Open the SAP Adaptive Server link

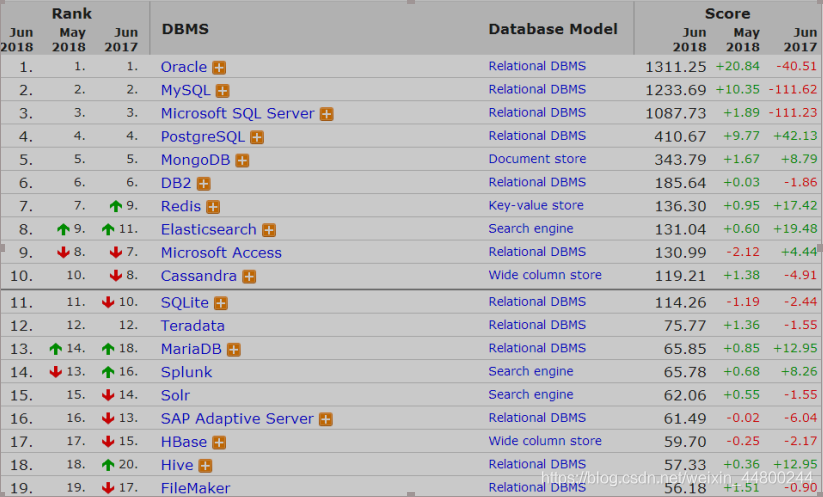pos(237,419)
